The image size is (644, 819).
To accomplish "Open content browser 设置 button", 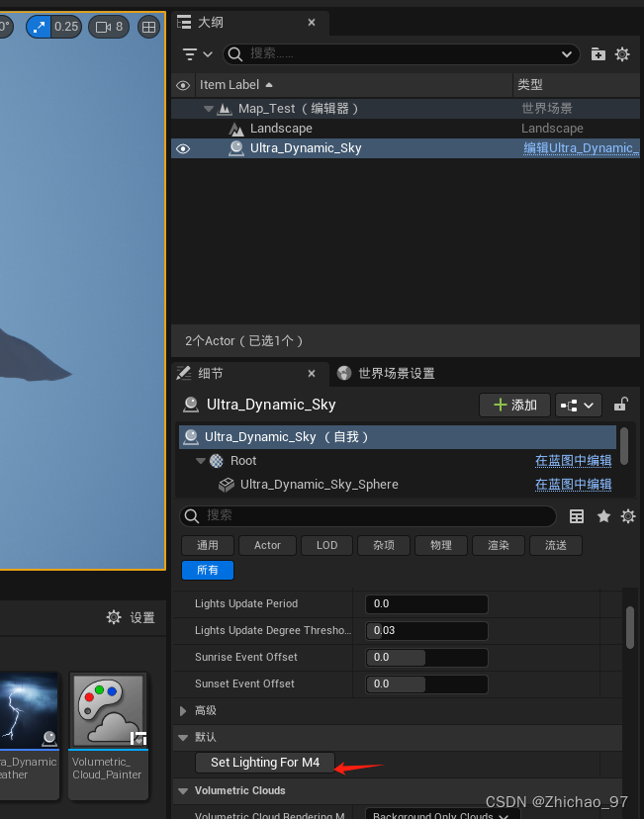I will click(131, 618).
